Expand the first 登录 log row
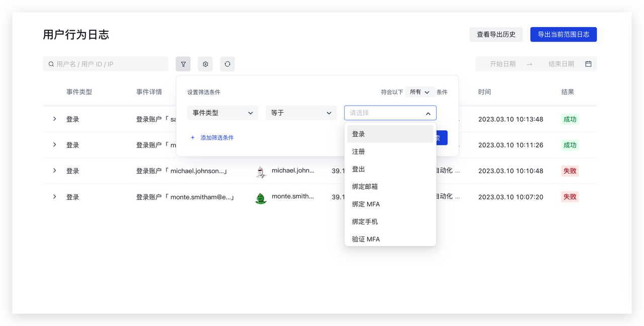This screenshot has width=644, height=326. (x=54, y=119)
